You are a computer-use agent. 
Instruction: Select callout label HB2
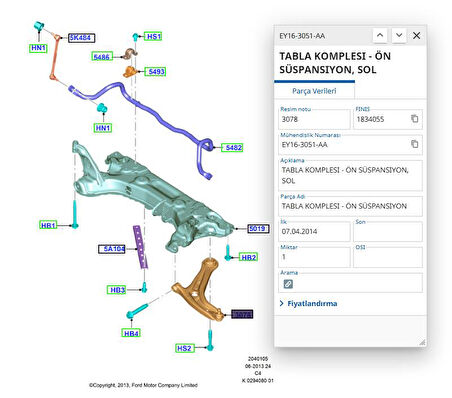click(248, 257)
